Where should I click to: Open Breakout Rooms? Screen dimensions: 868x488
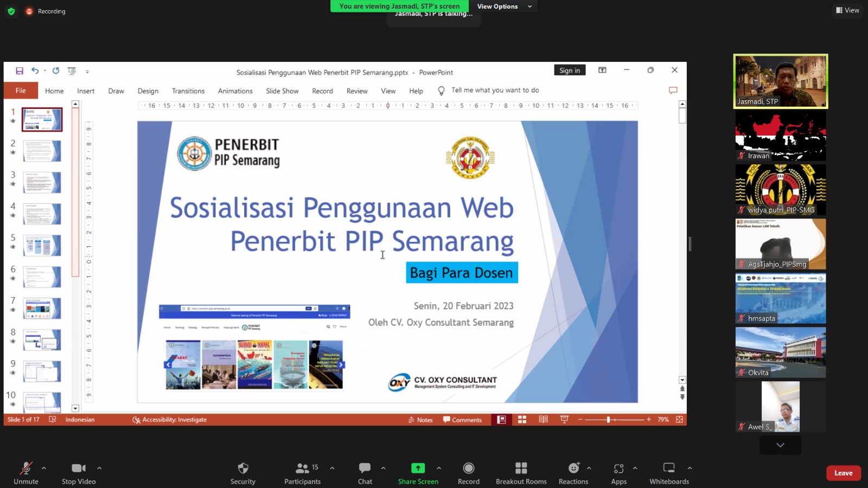pos(521,473)
